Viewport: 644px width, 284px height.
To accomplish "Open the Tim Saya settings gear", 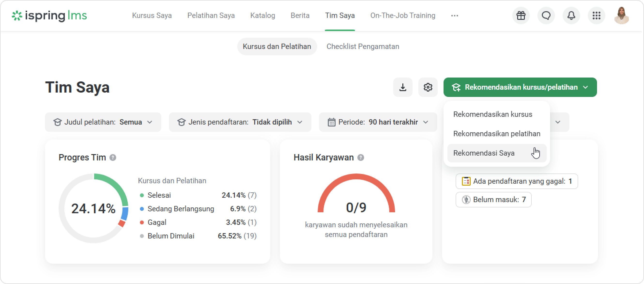I will 428,87.
